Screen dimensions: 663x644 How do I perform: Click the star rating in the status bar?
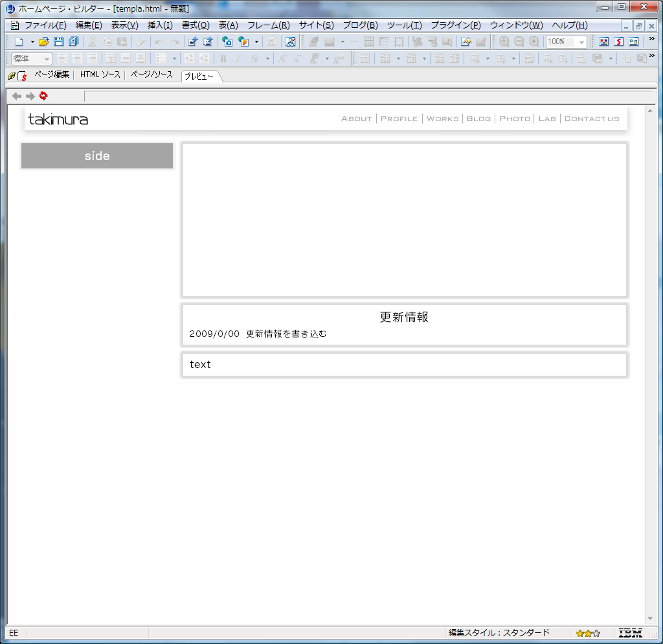pyautogui.click(x=588, y=634)
